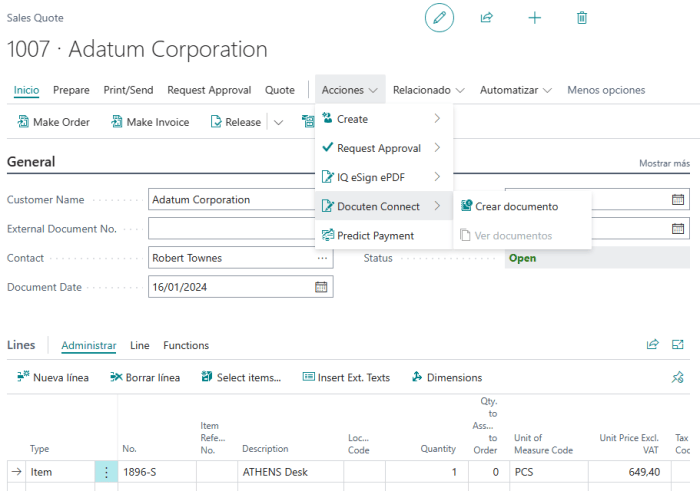
Task: Open calendar icon of top right date field
Action: [678, 200]
